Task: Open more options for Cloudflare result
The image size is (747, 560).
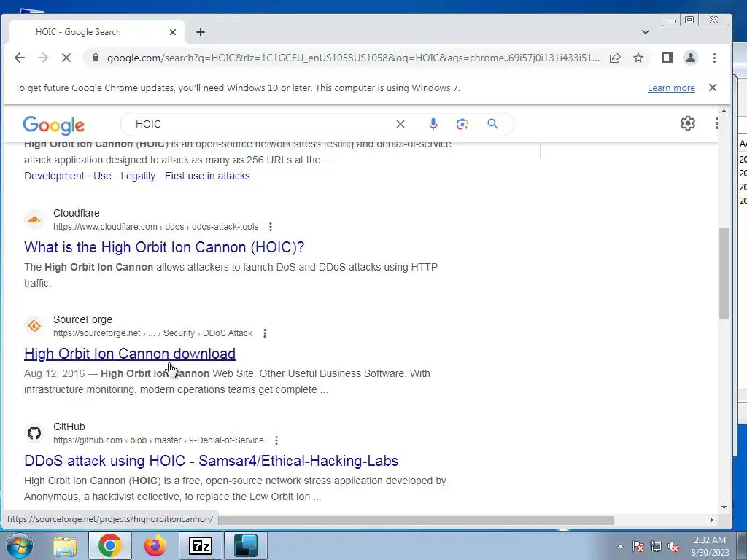Action: point(271,227)
